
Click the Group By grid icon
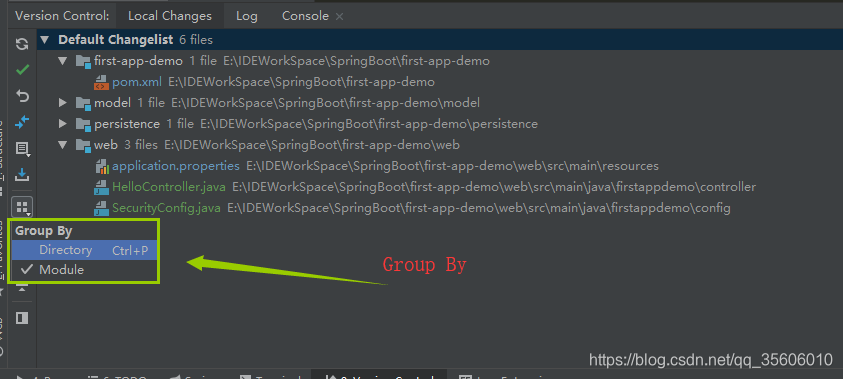pyautogui.click(x=22, y=207)
